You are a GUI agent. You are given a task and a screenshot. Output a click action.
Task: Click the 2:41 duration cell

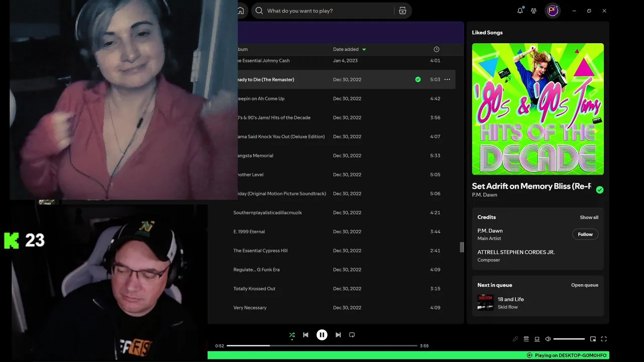(x=435, y=251)
